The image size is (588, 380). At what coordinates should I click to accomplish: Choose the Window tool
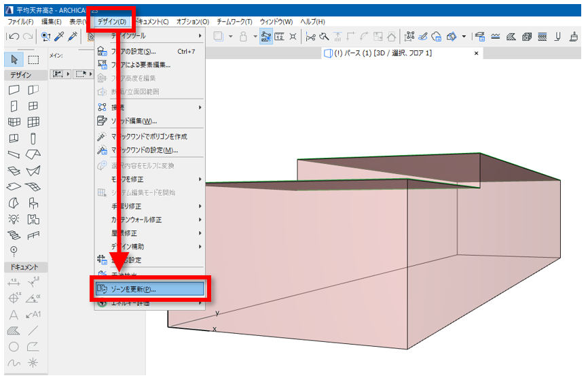click(x=33, y=106)
